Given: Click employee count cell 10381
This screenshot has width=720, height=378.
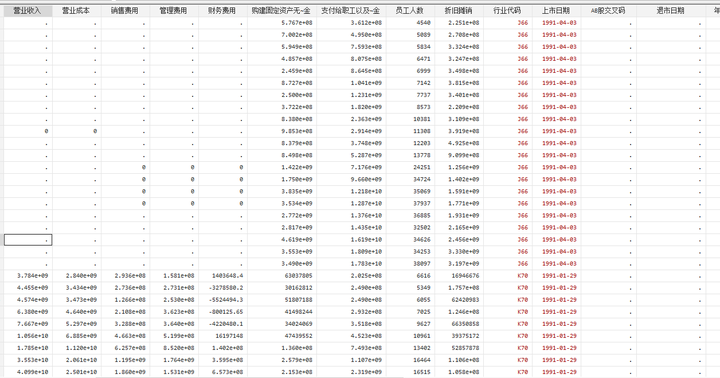Looking at the screenshot, I should point(410,119).
